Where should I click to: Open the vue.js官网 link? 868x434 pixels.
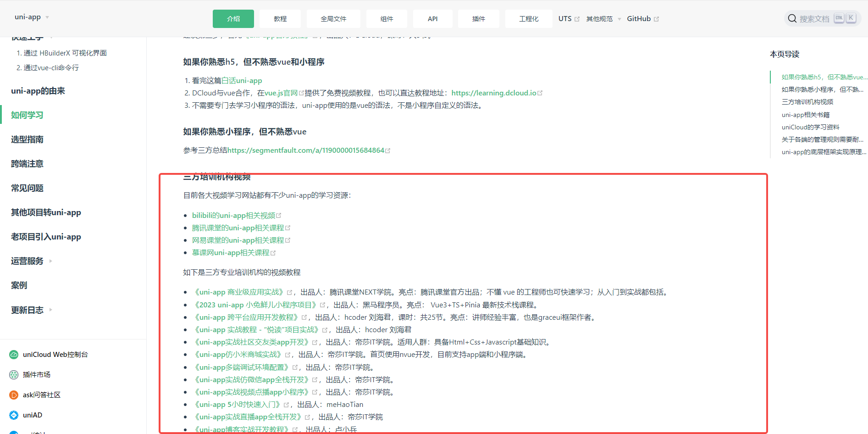pyautogui.click(x=281, y=93)
